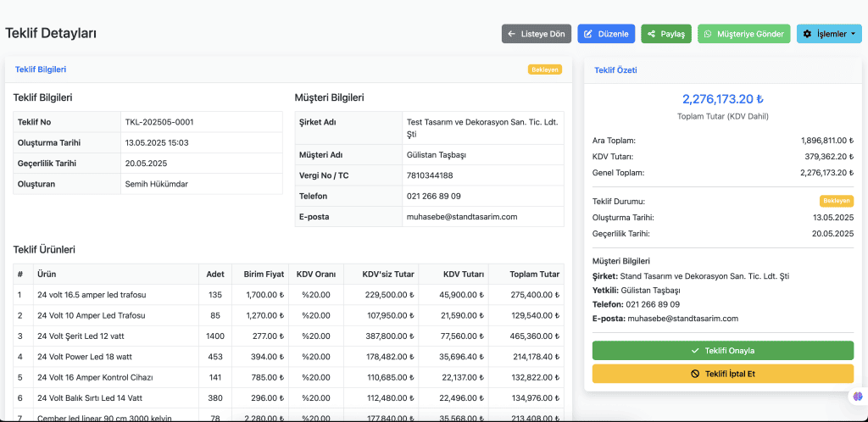Click the Bekleyen badge next to Teklif Durumu
868x422 pixels.
coord(837,202)
